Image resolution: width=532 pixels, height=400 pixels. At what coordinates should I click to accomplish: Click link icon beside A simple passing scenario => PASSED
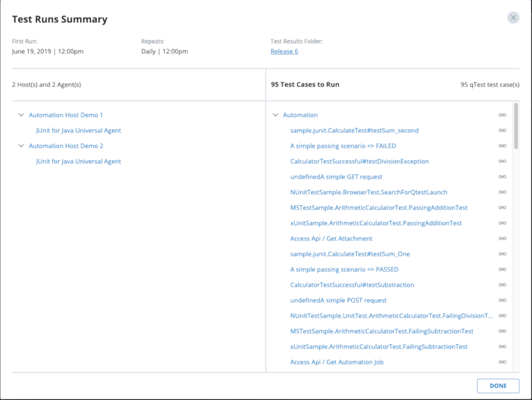point(502,269)
